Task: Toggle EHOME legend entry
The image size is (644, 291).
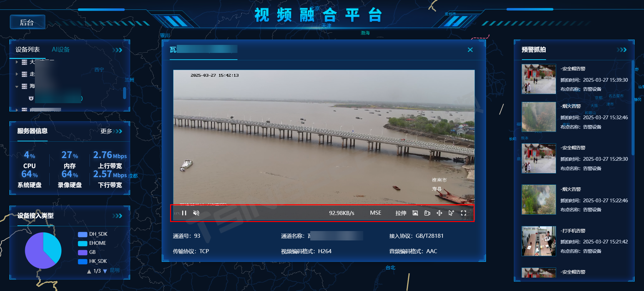Action: pos(92,243)
